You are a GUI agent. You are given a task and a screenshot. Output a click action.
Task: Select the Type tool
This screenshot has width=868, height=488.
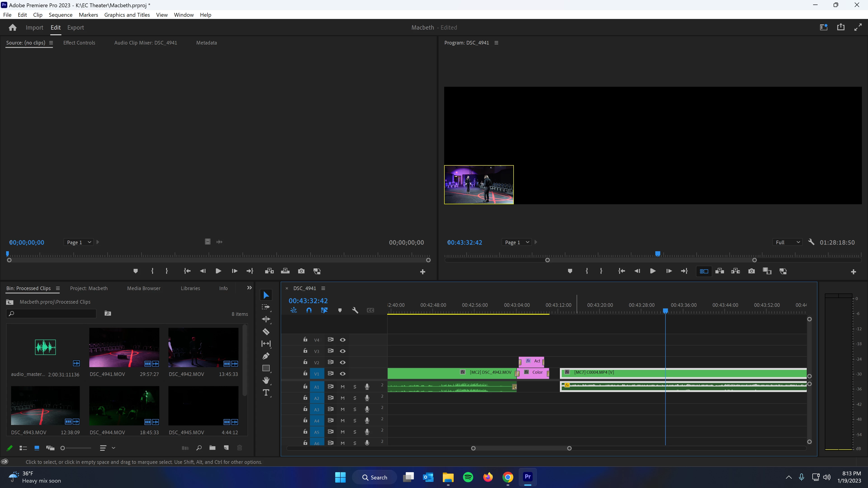(x=266, y=393)
